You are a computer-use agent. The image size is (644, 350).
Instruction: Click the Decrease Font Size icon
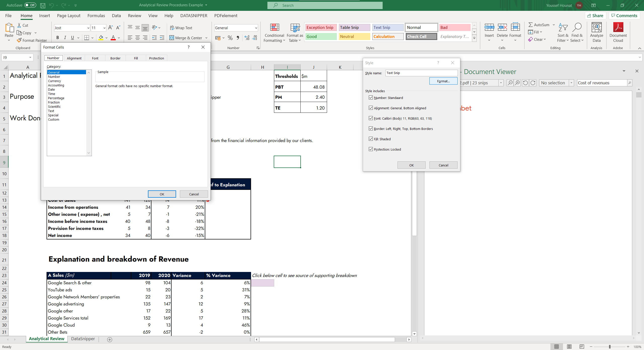click(x=118, y=27)
